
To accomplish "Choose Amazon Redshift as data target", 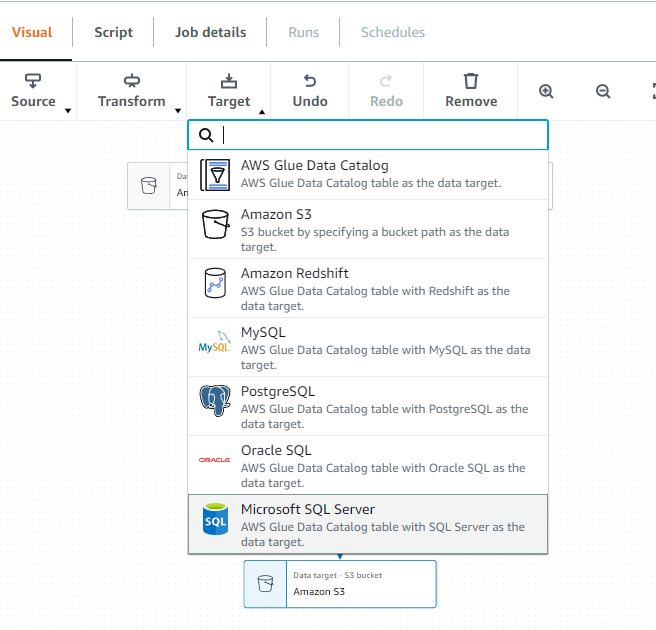I will tap(368, 288).
